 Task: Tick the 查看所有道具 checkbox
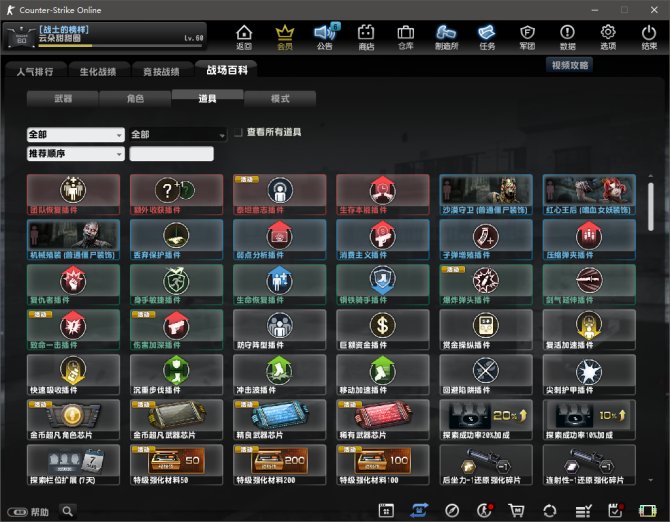pos(238,132)
